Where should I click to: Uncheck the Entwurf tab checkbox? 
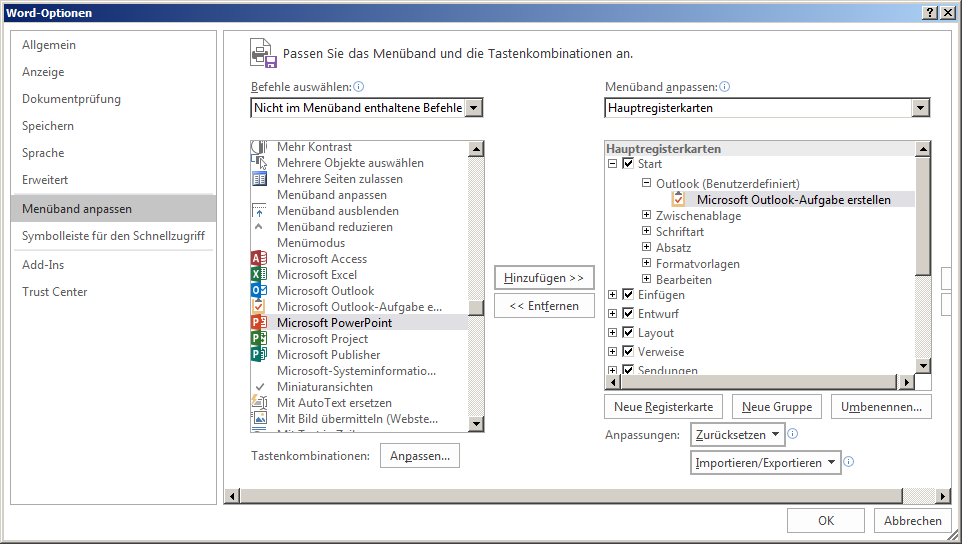(628, 313)
